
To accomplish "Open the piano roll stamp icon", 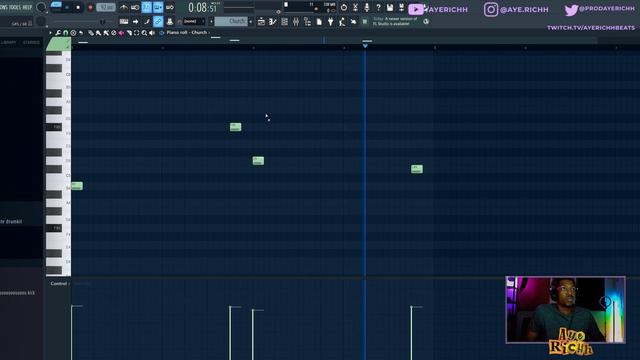I will pos(73,33).
